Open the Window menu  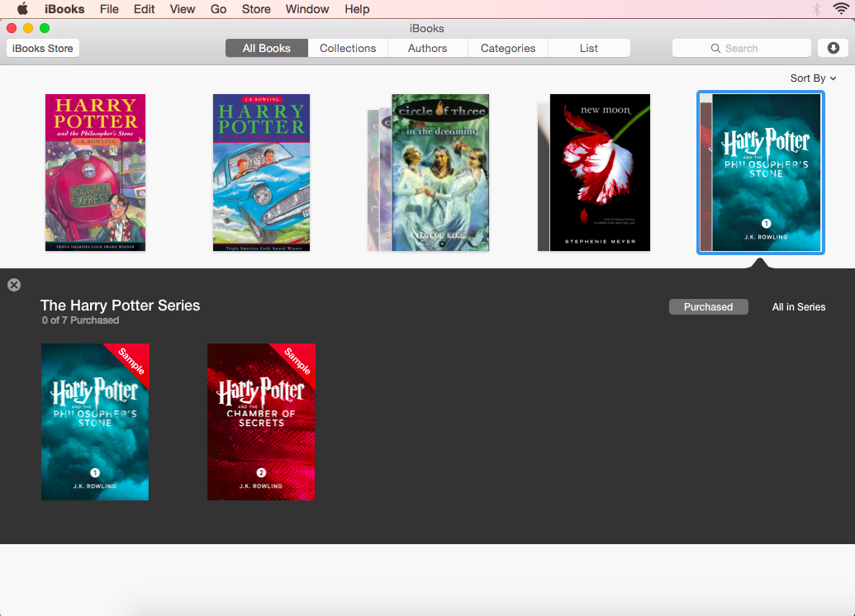307,9
